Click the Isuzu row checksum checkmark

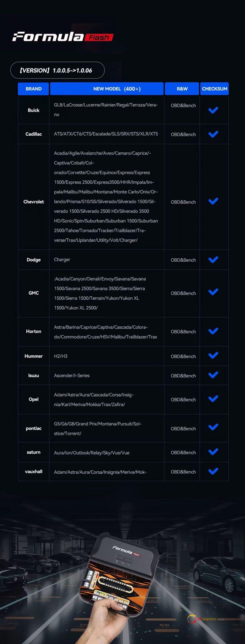point(213,375)
